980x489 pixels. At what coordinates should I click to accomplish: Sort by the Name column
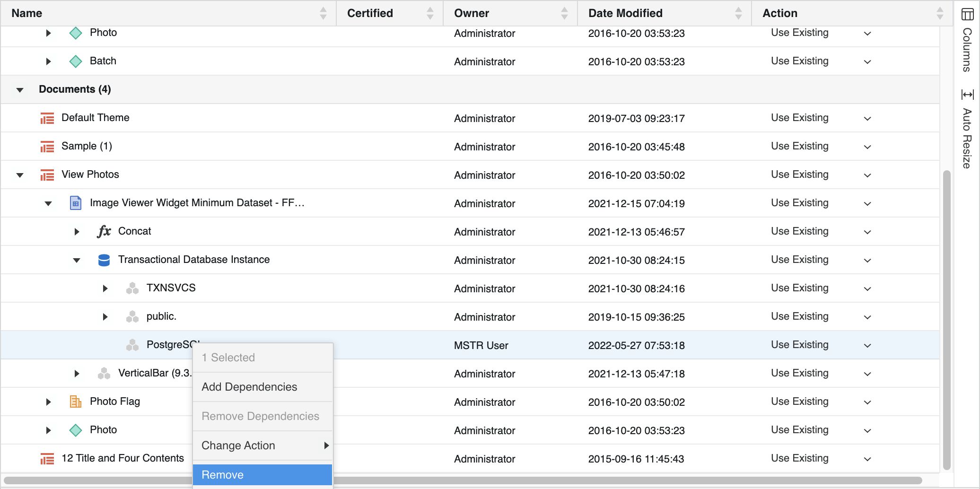coord(27,13)
